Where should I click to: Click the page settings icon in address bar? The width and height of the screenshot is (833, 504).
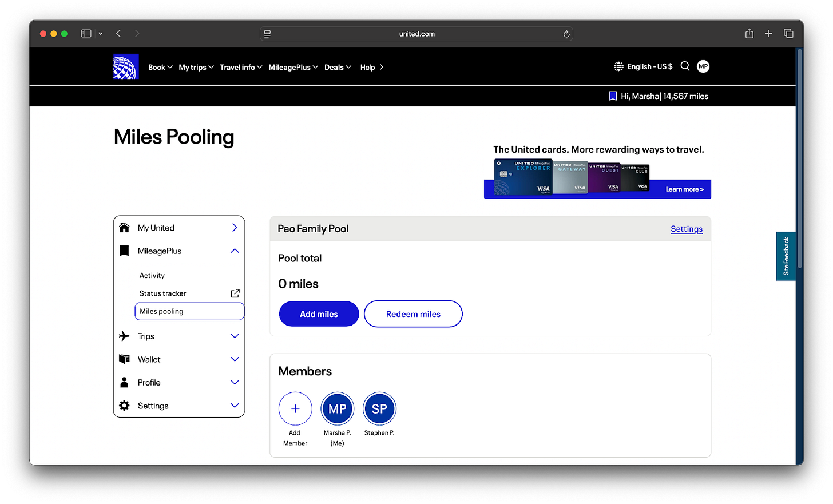[x=267, y=34]
